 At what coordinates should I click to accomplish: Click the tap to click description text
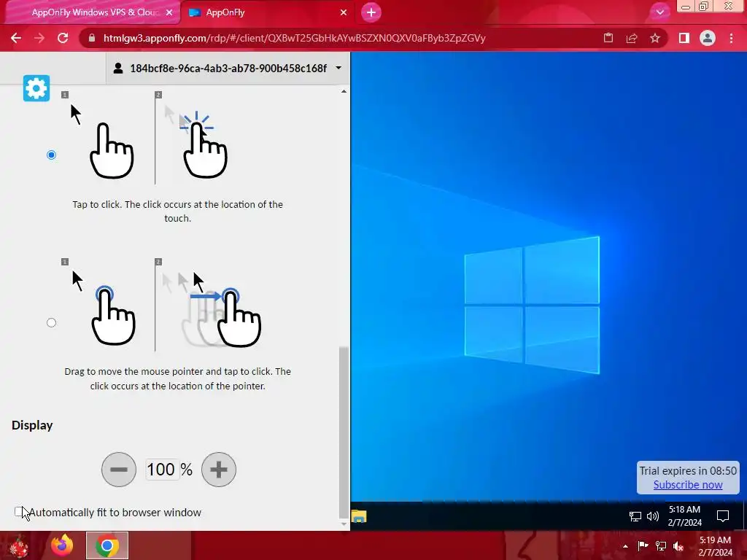coord(178,211)
